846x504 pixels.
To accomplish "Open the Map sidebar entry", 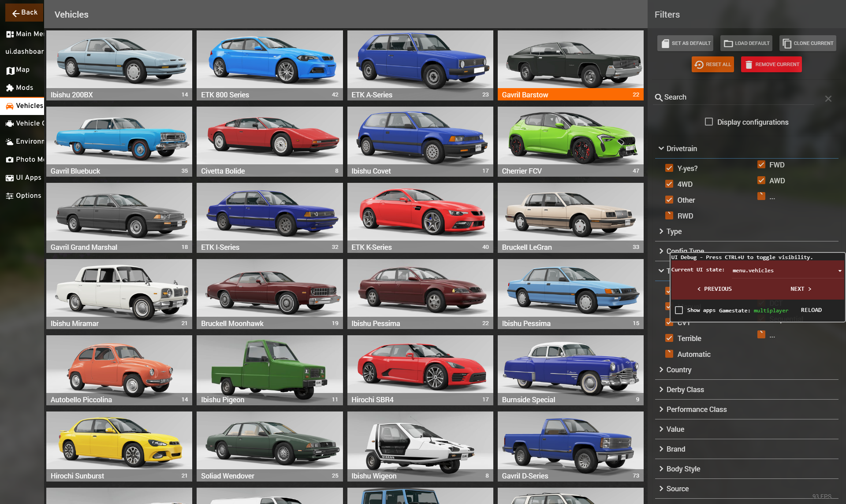I will (22, 70).
